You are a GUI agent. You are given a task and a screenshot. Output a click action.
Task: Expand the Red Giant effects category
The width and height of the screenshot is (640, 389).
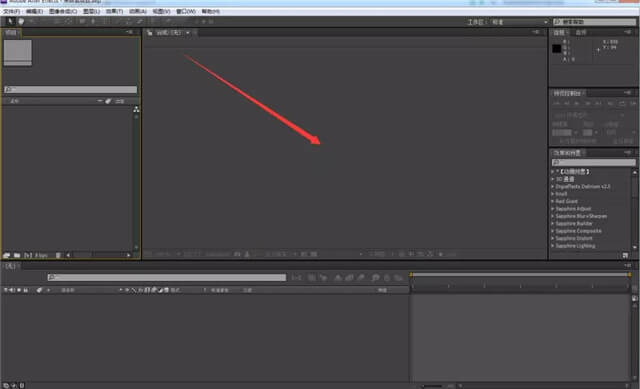tap(566, 201)
